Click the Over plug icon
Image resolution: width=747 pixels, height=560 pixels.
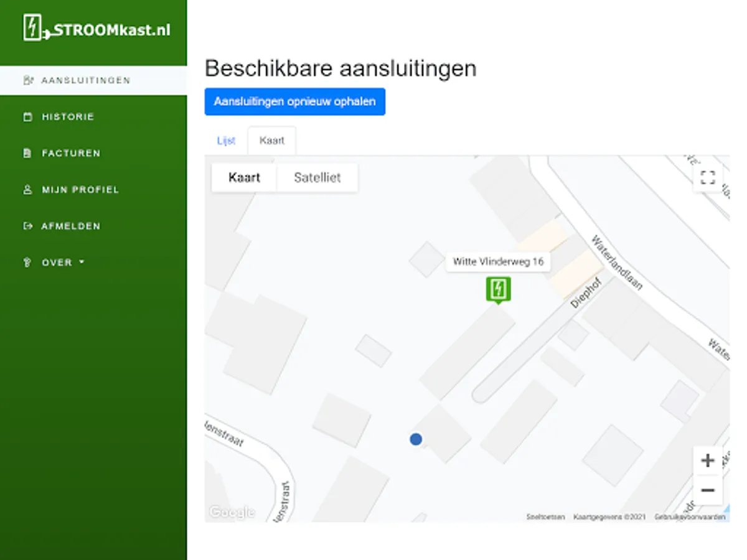click(27, 263)
